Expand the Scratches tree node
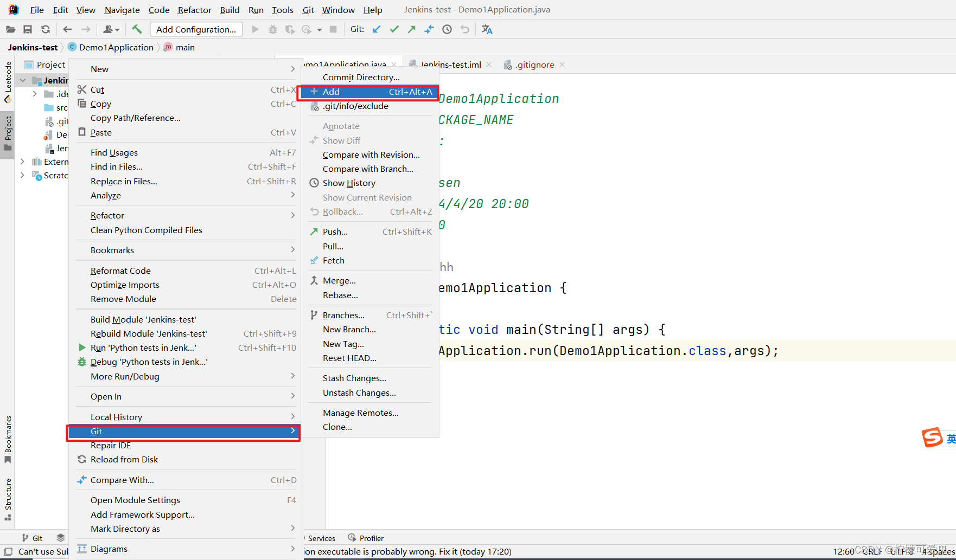This screenshot has height=560, width=956. pyautogui.click(x=22, y=175)
